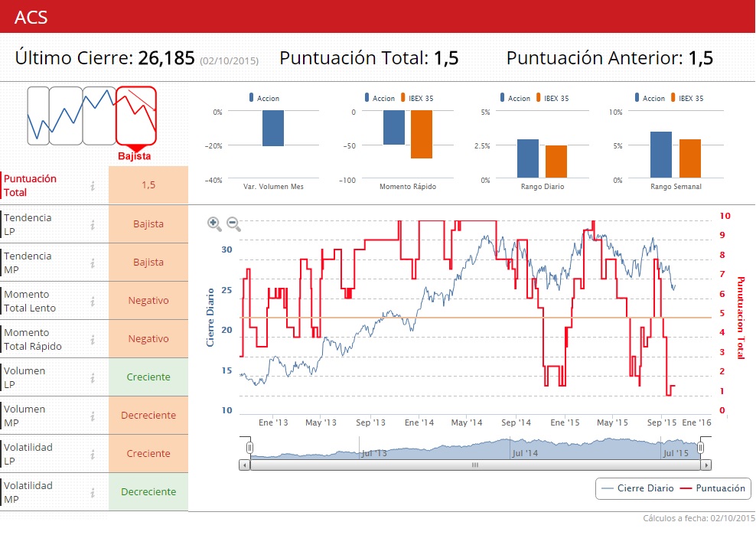Click Volatilidad LP Creciente cell

coord(148,453)
